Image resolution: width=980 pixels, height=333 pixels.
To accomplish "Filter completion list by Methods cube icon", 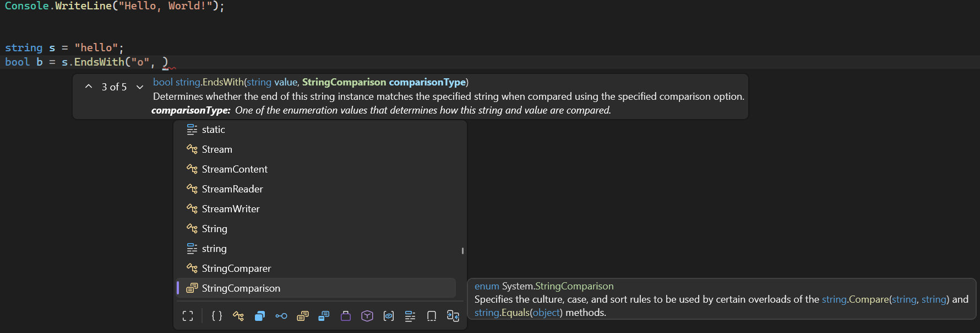I will tap(367, 316).
